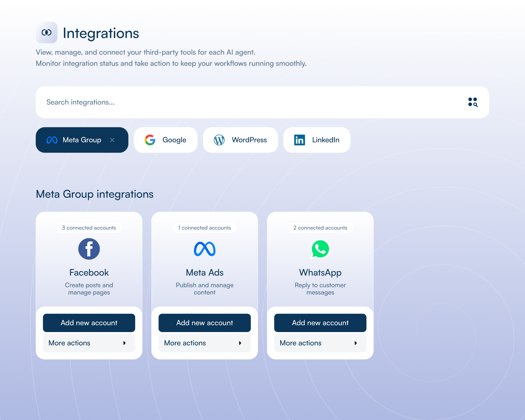Remove the Meta Group filter
Image resolution: width=525 pixels, height=420 pixels.
(112, 140)
